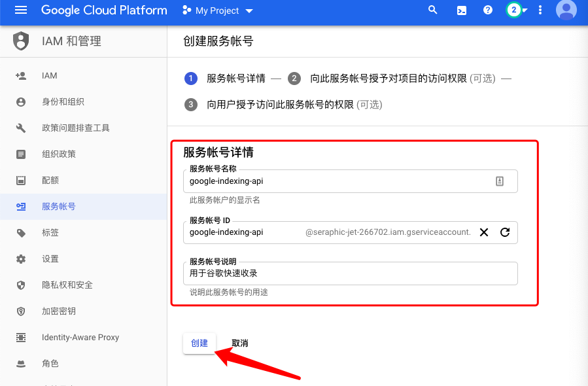Click the contact card icon in name field
Image resolution: width=588 pixels, height=386 pixels.
[x=500, y=181]
